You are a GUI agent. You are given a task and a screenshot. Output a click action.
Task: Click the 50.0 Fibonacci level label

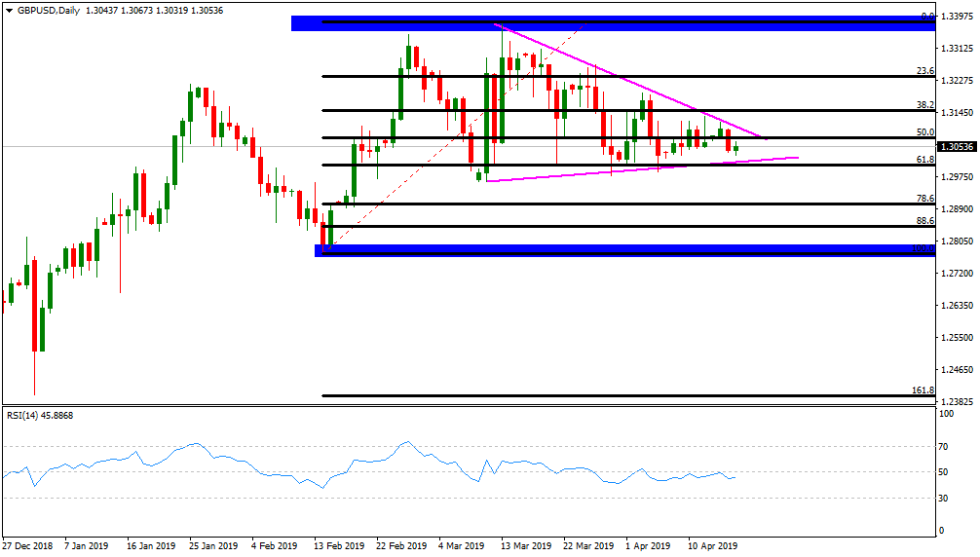pos(925,132)
